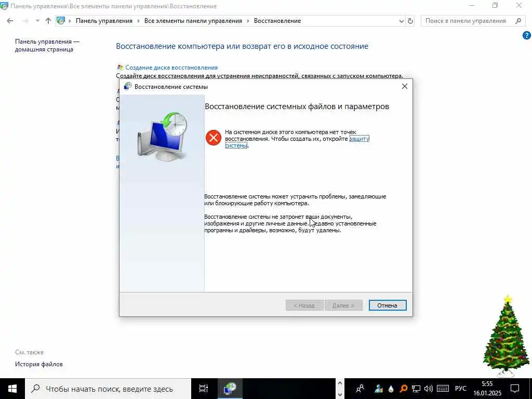Click the red error icon in dialog
The height and width of the screenshot is (399, 532).
[214, 137]
